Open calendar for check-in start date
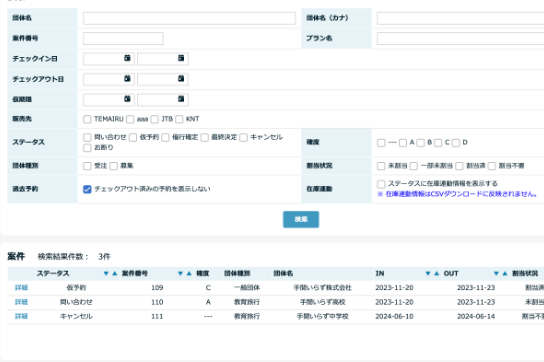The height and width of the screenshot is (362, 544). 127,58
